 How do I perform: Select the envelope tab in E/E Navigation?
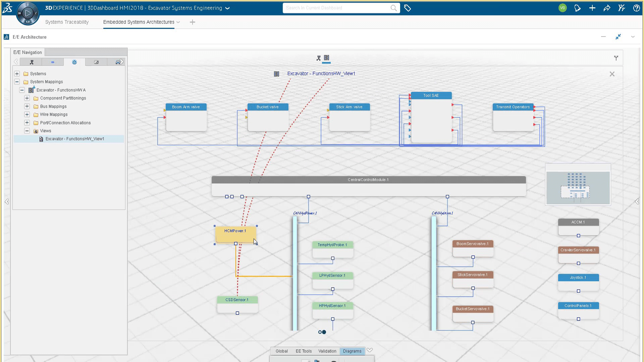[x=96, y=62]
